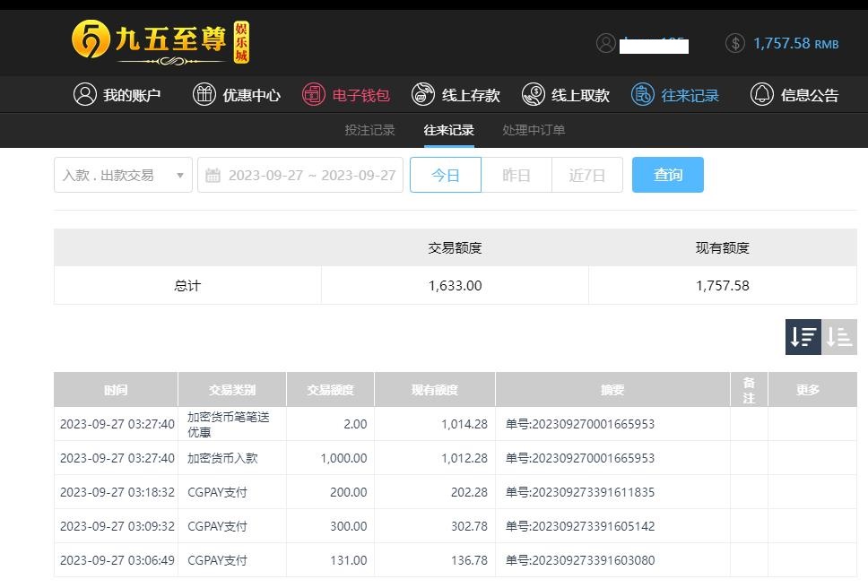Click calendar icon in date field

[x=213, y=175]
